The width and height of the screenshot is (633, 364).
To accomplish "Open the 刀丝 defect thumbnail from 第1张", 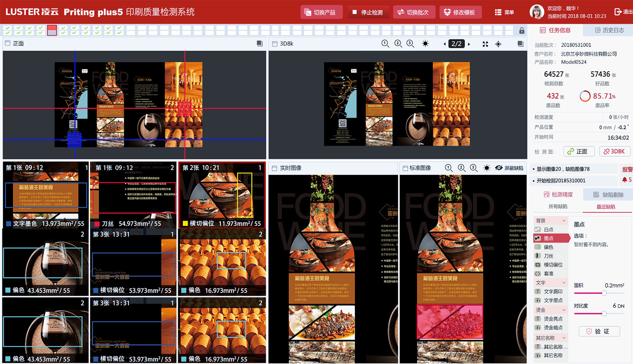I will coord(133,195).
